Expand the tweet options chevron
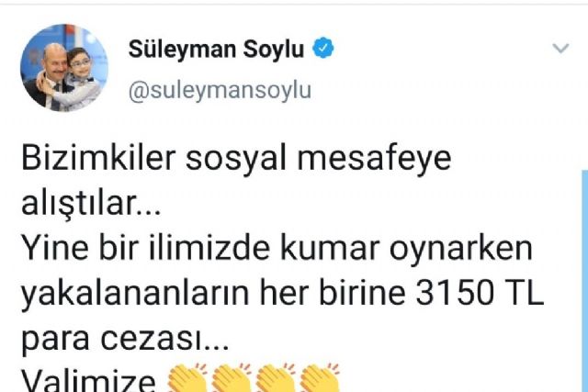The image size is (588, 392). [x=560, y=49]
